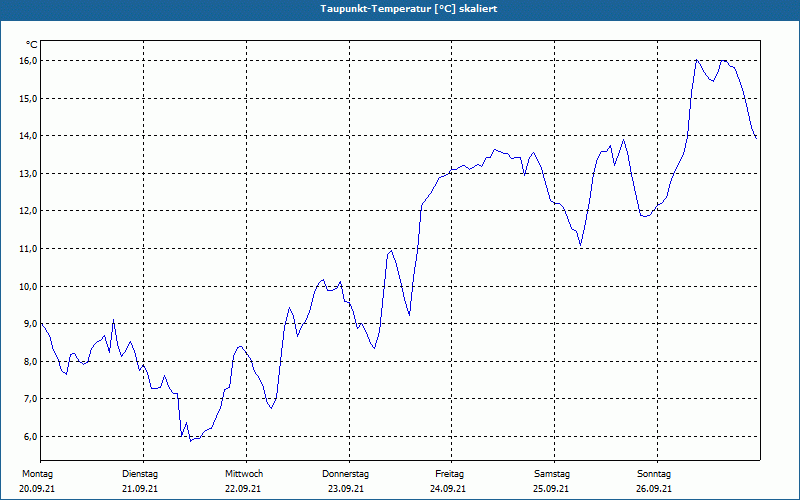Click the date 23.09.21

[x=346, y=489]
